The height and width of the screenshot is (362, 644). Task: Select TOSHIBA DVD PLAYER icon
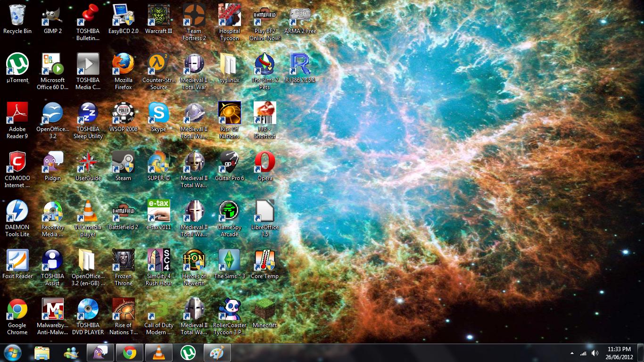coord(88,317)
